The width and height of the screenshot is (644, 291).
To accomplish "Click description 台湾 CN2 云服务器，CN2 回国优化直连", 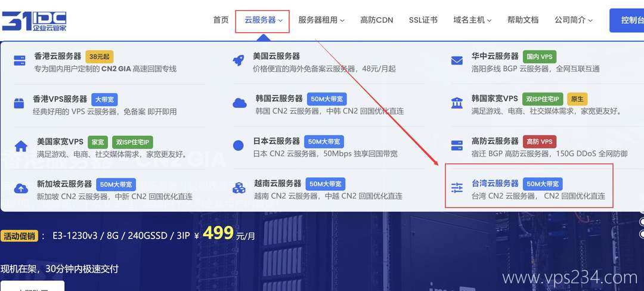I will (538, 196).
